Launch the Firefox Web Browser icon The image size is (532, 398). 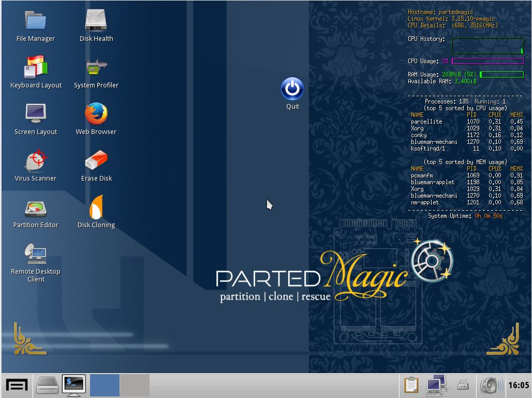pos(96,114)
